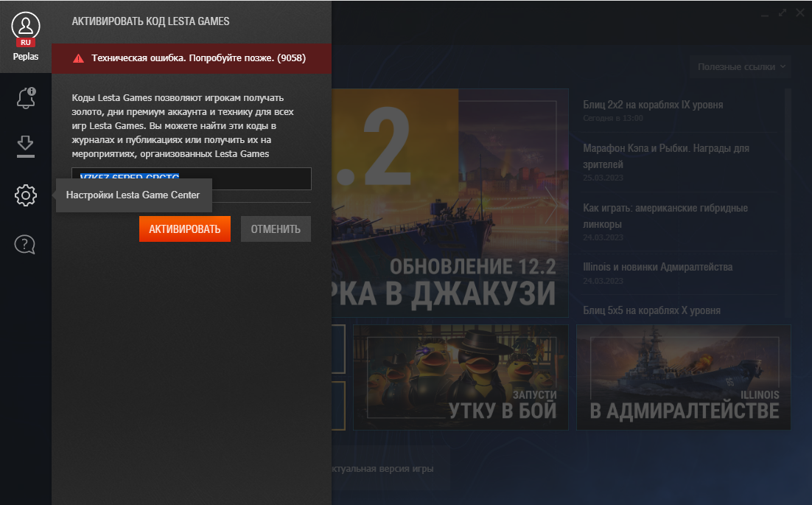Open the Peplas account profile icon
The width and height of the screenshot is (812, 505).
pyautogui.click(x=26, y=26)
